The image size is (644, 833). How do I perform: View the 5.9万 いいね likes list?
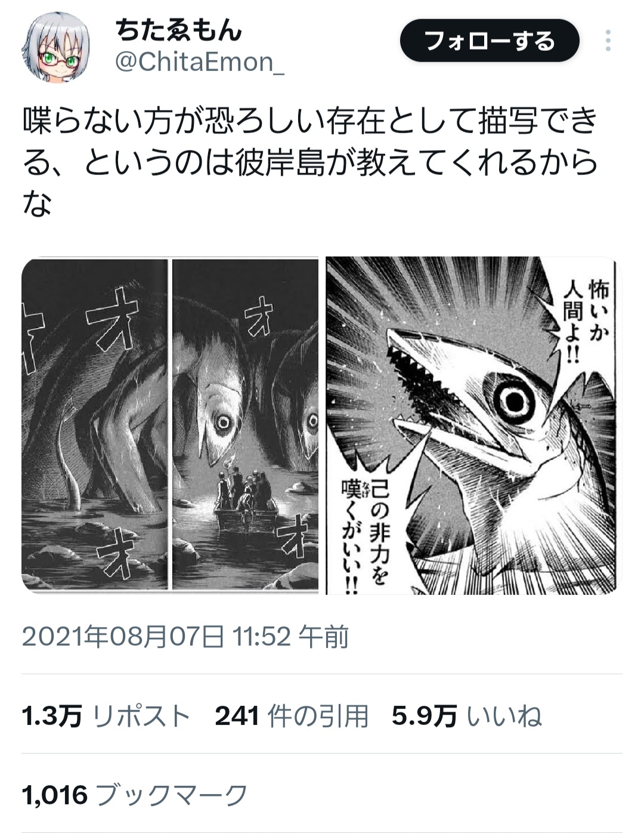tap(467, 716)
